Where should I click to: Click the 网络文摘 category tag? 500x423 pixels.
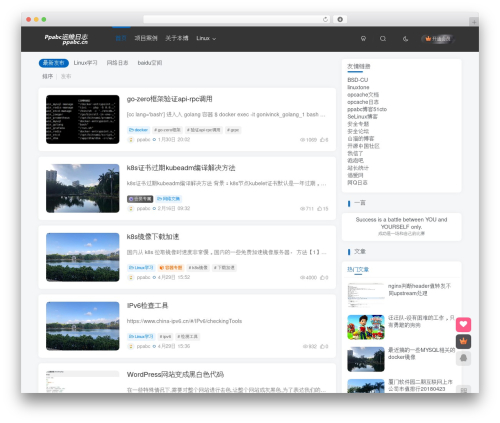[x=169, y=199]
